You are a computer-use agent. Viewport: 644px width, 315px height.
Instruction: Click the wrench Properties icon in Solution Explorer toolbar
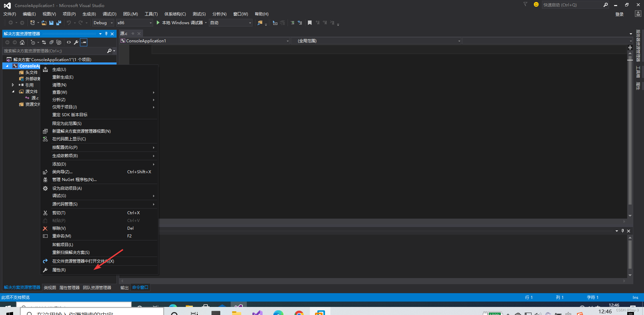76,42
